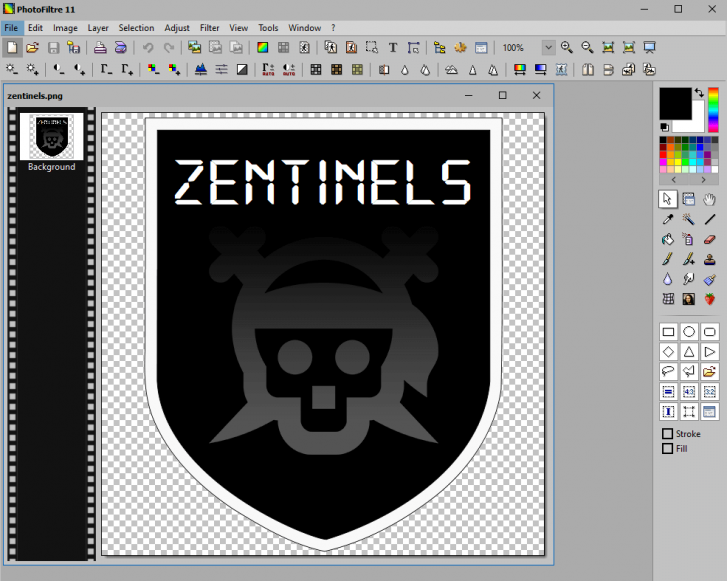Open the 100% zoom level dropdown
727x581 pixels.
click(548, 47)
